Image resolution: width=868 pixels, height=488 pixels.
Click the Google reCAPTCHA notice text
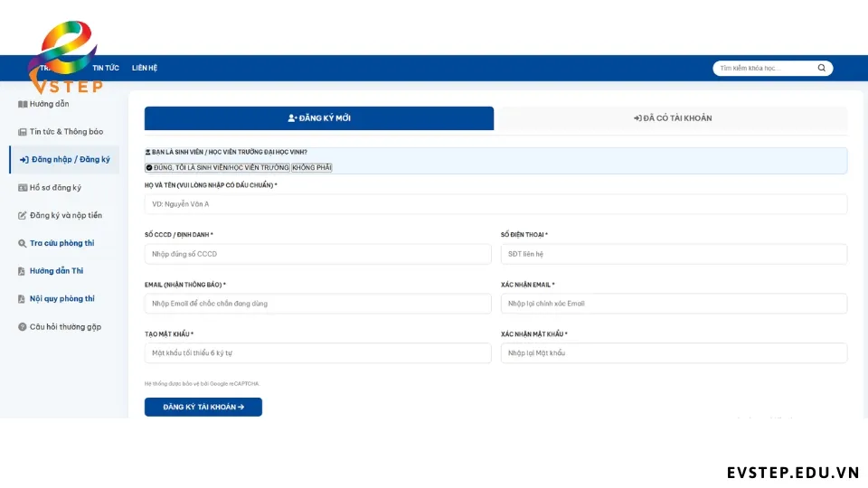(x=202, y=383)
